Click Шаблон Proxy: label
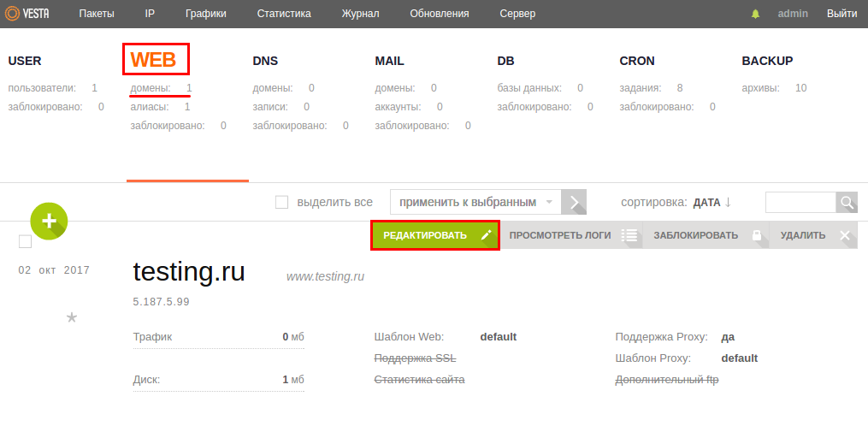The image size is (868, 426). (x=653, y=358)
